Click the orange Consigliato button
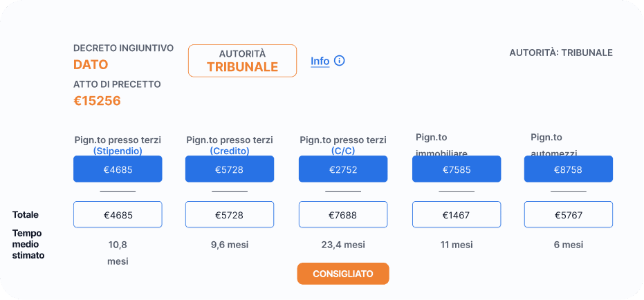The height and width of the screenshot is (300, 644). point(343,274)
